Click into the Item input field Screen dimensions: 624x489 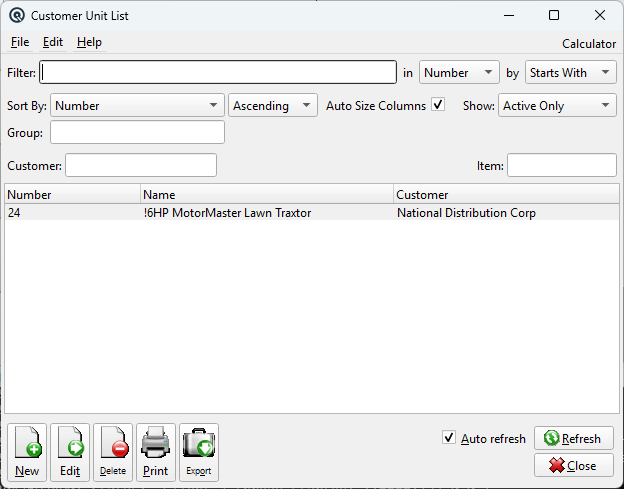tap(562, 165)
